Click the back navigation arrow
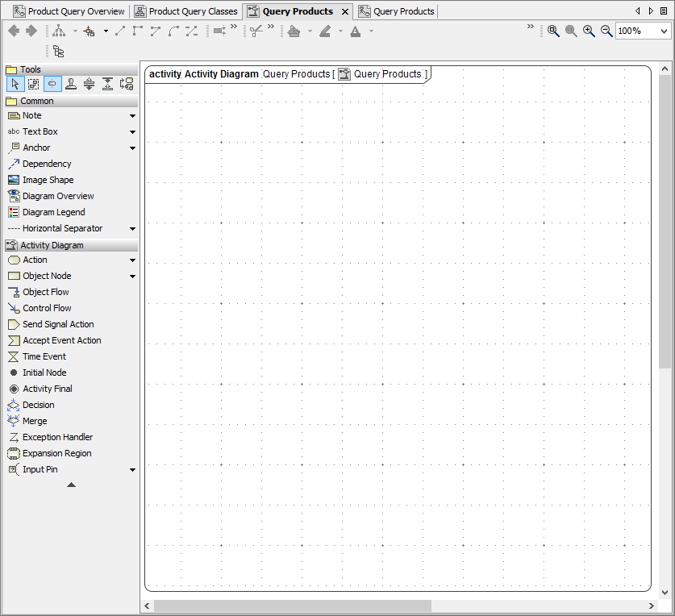This screenshot has height=616, width=675. point(13,31)
